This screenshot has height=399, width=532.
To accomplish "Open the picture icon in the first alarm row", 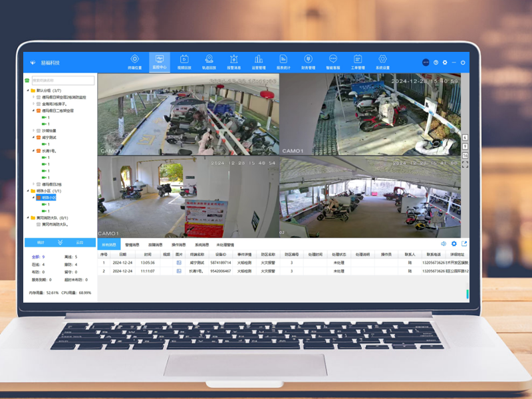I will tap(179, 263).
